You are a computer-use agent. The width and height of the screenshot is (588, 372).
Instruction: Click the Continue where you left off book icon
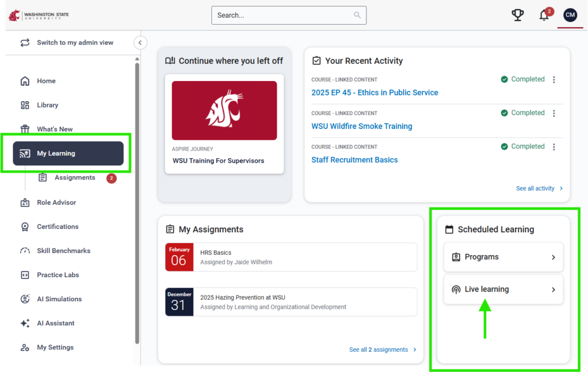point(170,61)
